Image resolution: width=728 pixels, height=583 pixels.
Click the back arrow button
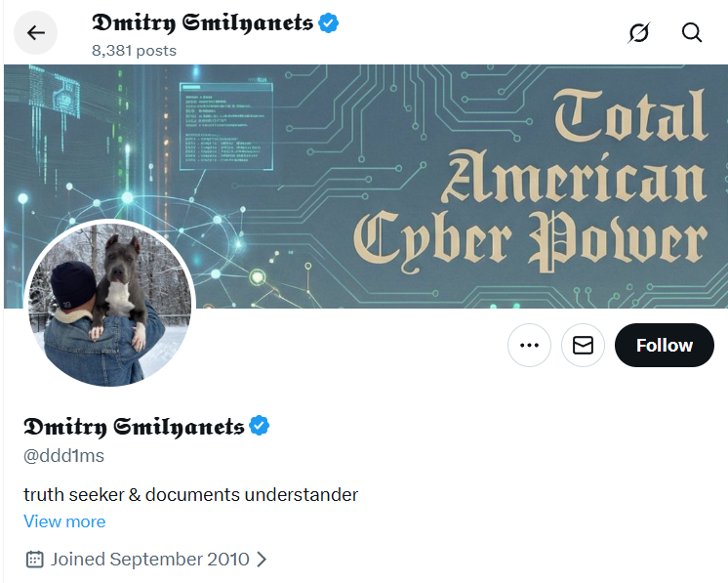click(x=36, y=33)
